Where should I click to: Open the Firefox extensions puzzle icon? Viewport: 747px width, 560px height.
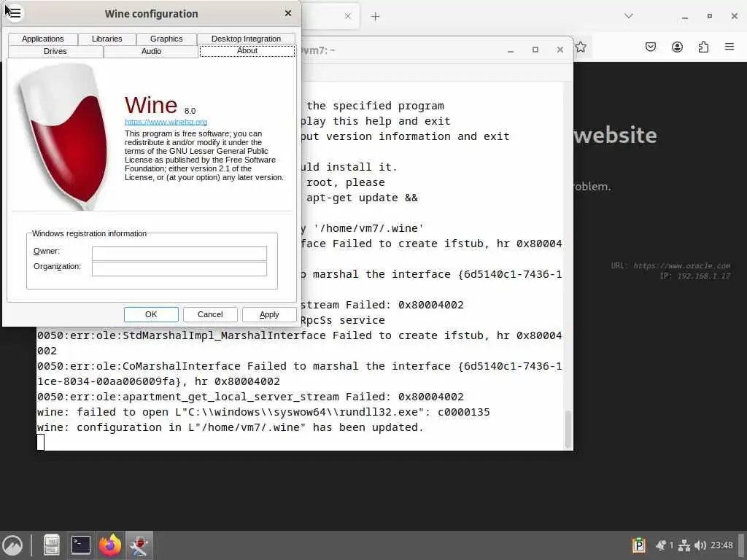click(x=703, y=47)
